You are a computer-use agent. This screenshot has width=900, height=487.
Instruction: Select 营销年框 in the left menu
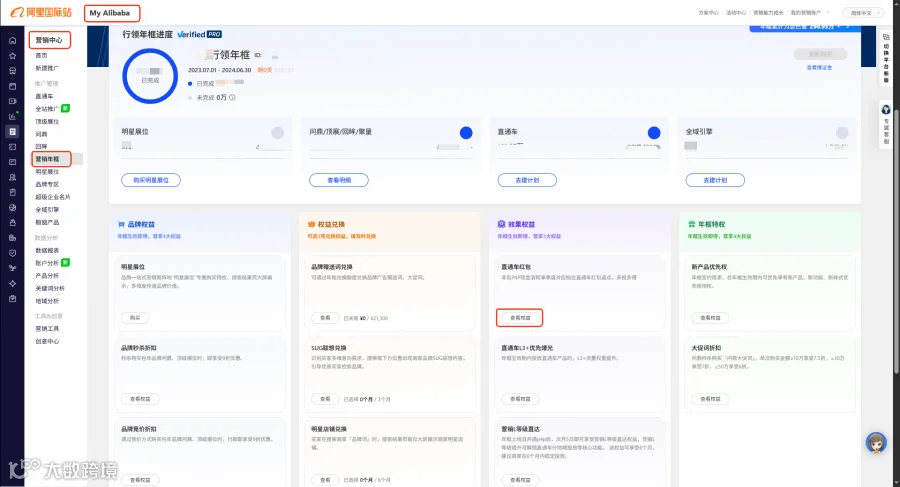click(x=52, y=159)
